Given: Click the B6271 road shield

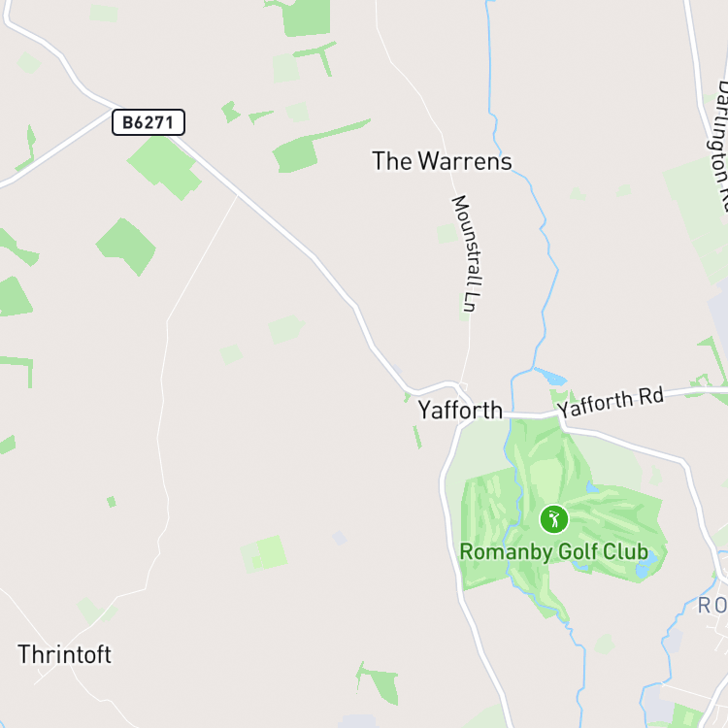Looking at the screenshot, I should point(149,122).
